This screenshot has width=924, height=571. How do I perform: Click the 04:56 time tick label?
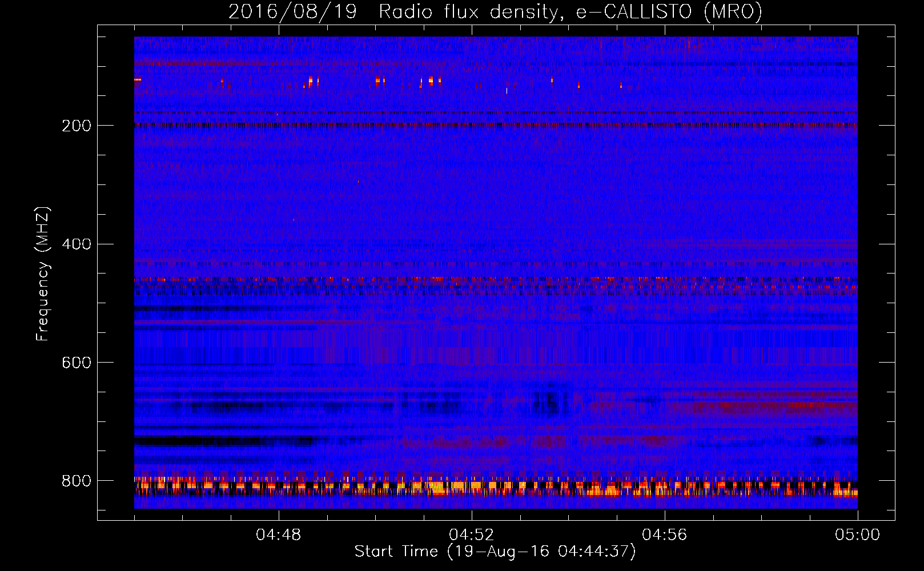click(x=664, y=535)
